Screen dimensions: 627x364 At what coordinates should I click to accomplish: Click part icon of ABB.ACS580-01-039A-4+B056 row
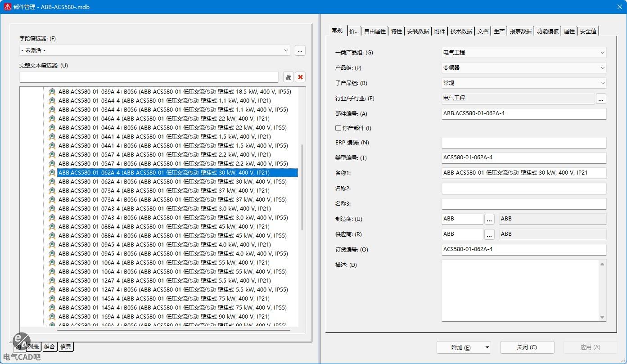click(52, 92)
